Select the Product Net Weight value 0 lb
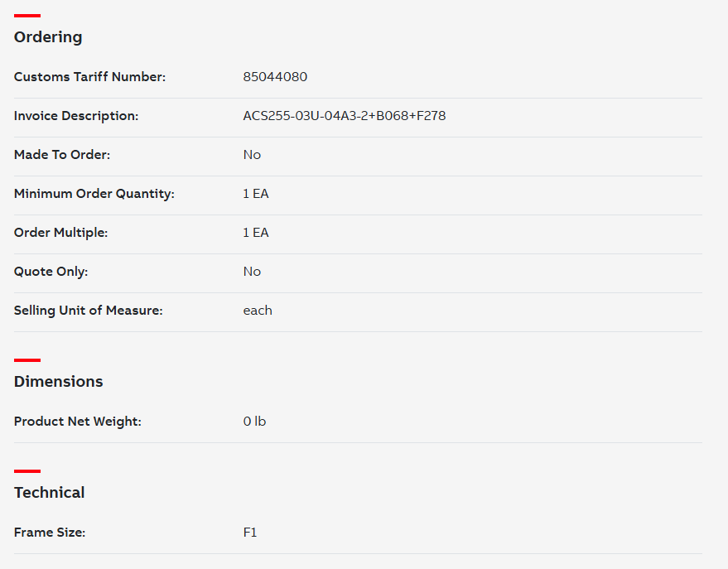The height and width of the screenshot is (569, 728). click(254, 422)
